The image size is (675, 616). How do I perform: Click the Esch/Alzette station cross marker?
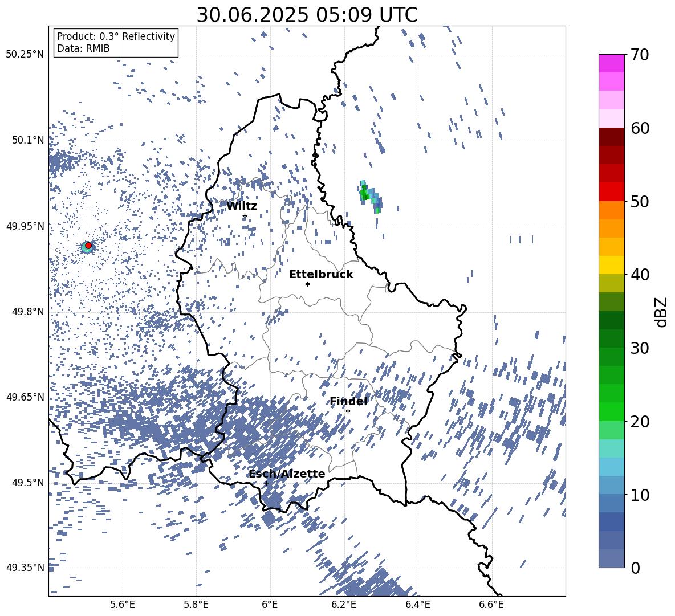[x=266, y=483]
